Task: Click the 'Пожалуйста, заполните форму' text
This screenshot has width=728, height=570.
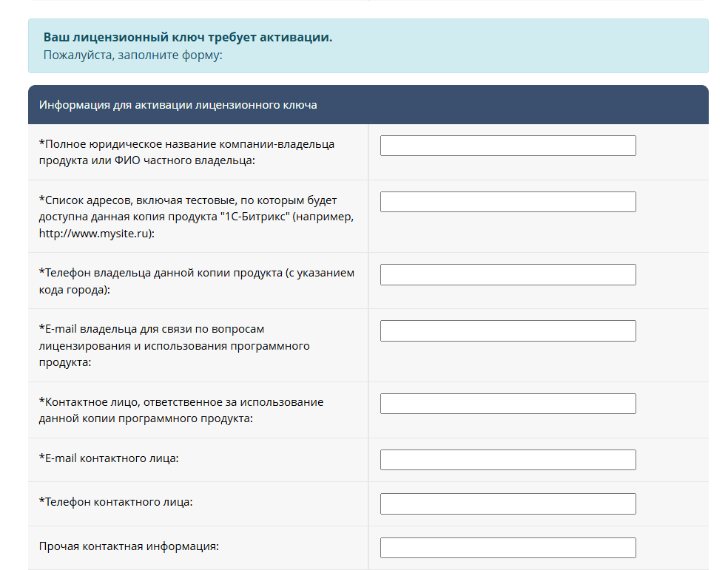Action: pos(132,55)
